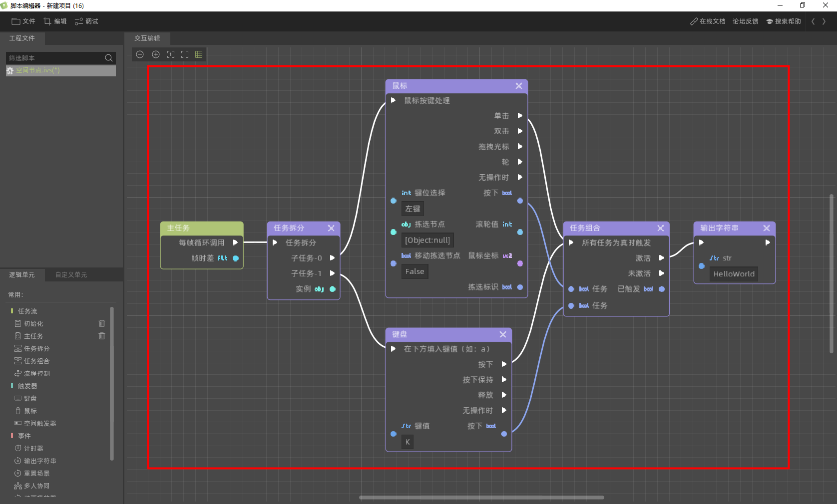
Task: Click the horizontal canvas scrollbar
Action: [481, 498]
